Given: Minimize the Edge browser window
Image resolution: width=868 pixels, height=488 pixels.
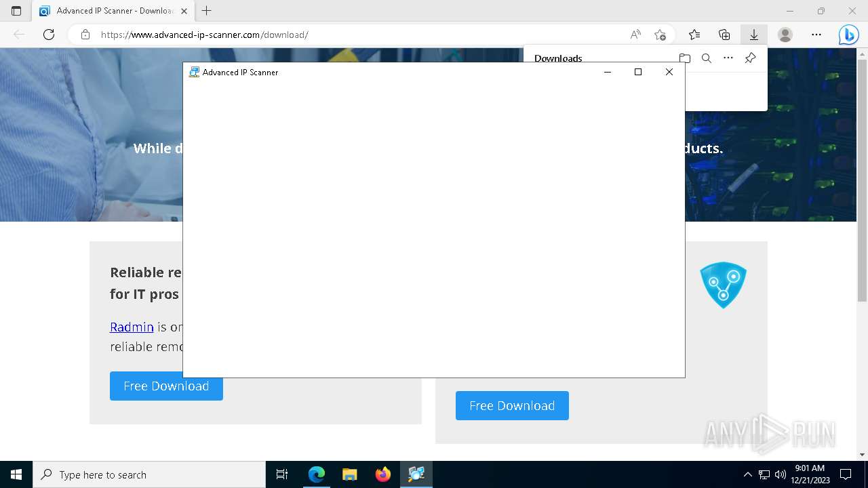Looking at the screenshot, I should 789,11.
